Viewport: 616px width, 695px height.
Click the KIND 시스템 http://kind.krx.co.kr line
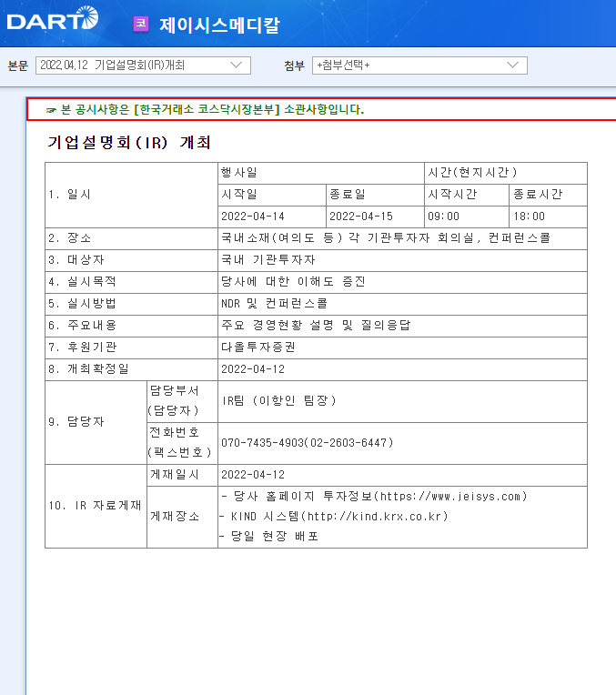334,517
